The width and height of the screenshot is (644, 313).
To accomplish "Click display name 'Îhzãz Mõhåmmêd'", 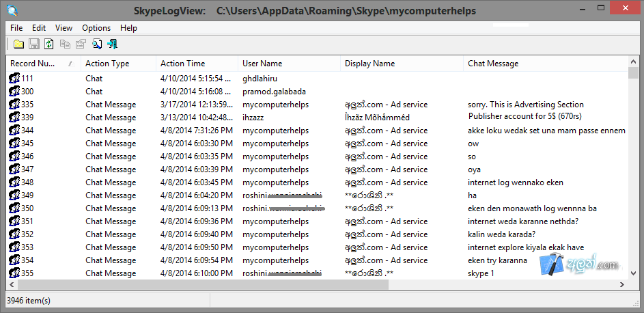I will click(377, 118).
